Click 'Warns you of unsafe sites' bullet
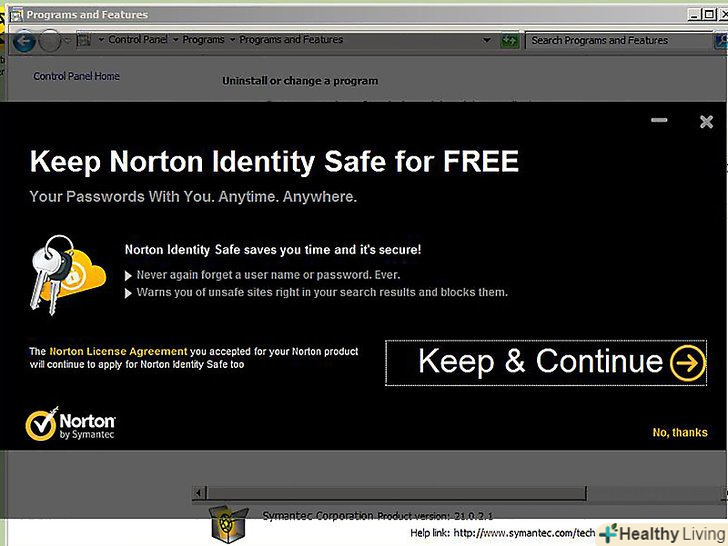Screen dimensions: 728x546 [322, 292]
